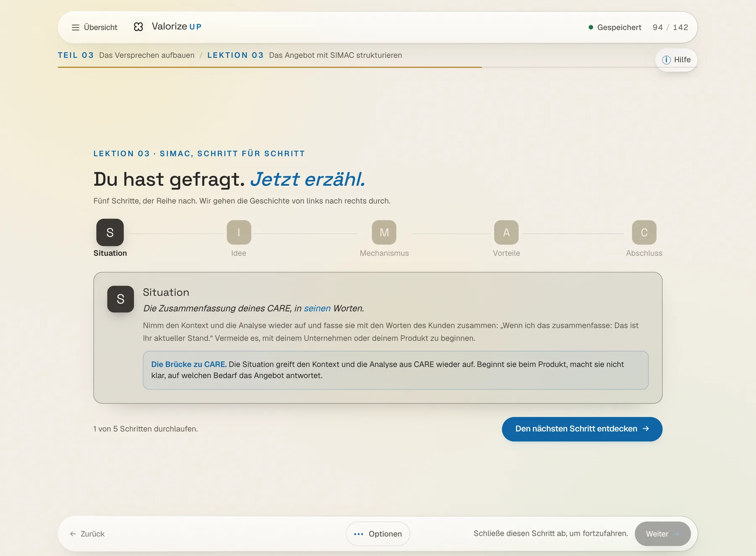This screenshot has height=556, width=756.
Task: Click the blue word seinen in subtitle
Action: [317, 308]
